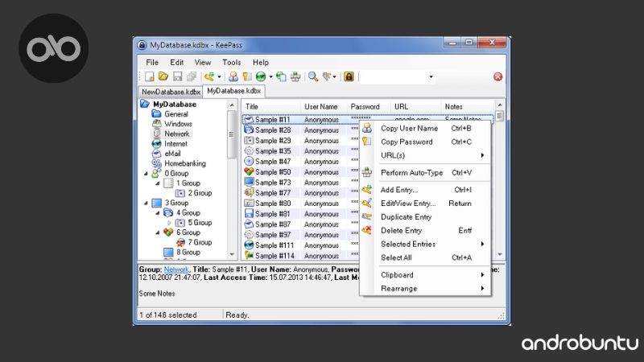This screenshot has height=362, width=644.
Task: Choose Copy User Name in context menu
Action: point(425,129)
